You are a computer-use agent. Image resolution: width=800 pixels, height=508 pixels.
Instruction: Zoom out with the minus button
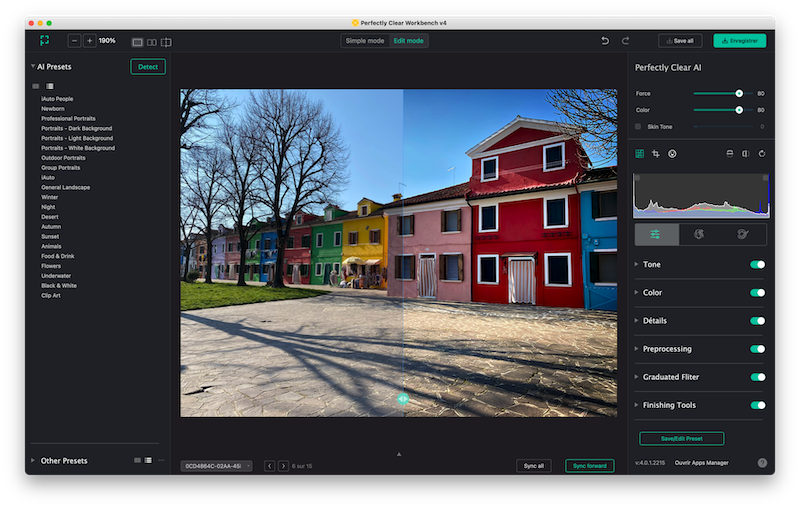click(x=74, y=41)
